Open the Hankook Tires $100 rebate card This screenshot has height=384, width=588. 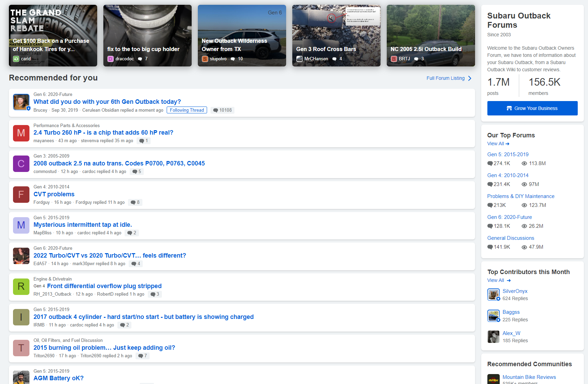coord(53,36)
